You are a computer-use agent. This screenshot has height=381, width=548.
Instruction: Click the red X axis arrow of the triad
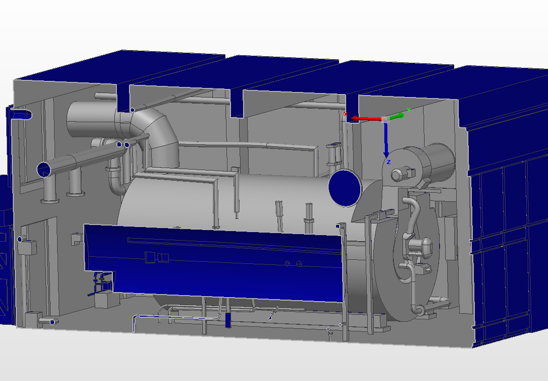click(x=366, y=119)
